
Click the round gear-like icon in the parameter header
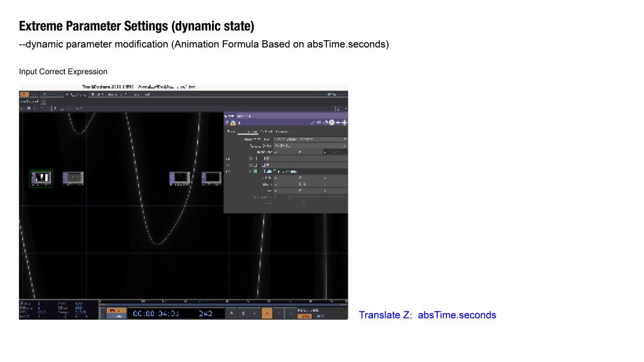[x=332, y=123]
